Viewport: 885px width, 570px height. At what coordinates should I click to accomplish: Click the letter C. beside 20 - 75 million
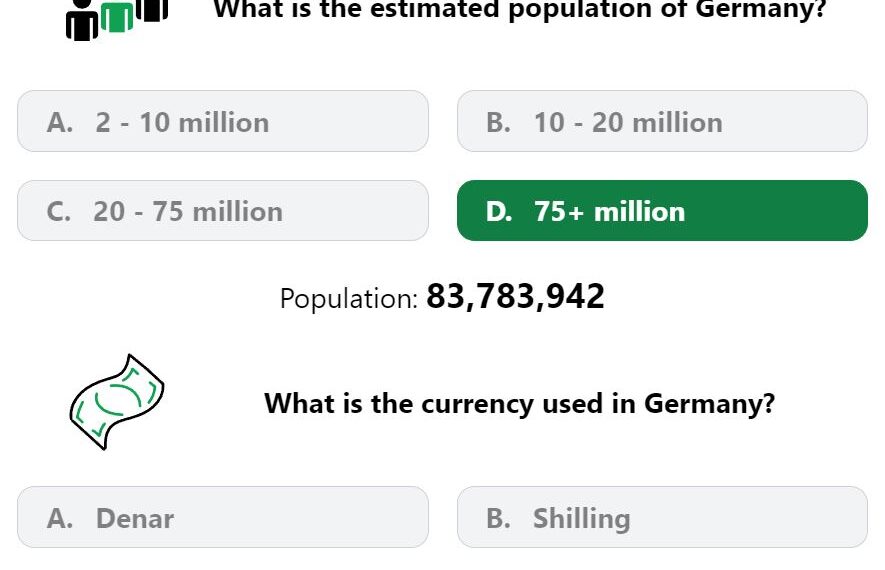(x=59, y=212)
